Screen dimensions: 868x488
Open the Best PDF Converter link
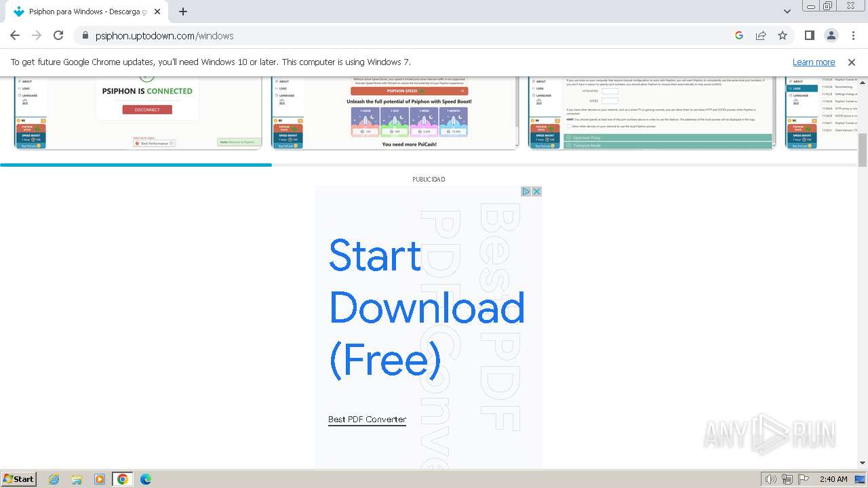367,420
